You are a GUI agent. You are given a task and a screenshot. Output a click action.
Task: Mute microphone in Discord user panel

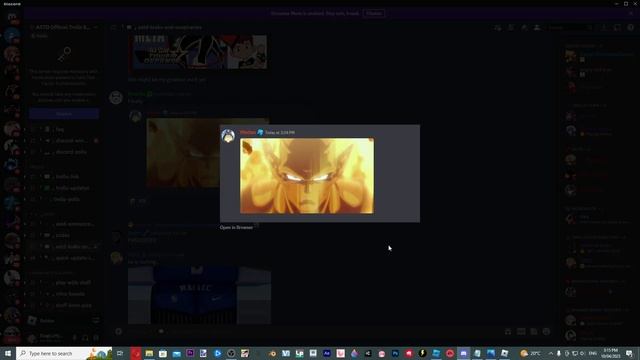pyautogui.click(x=75, y=338)
